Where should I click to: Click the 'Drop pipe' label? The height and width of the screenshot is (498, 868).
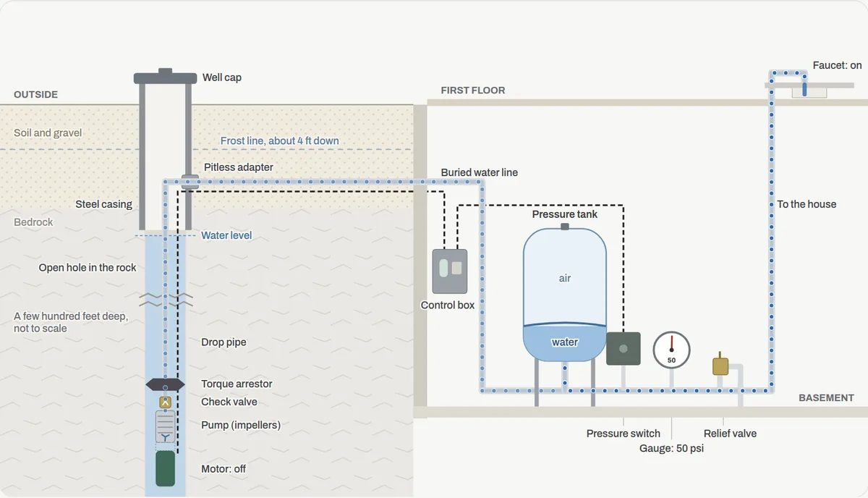click(224, 342)
